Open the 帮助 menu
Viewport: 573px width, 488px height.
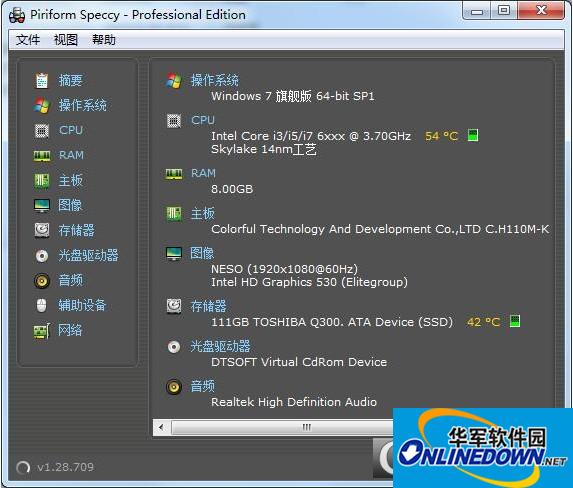[x=104, y=39]
